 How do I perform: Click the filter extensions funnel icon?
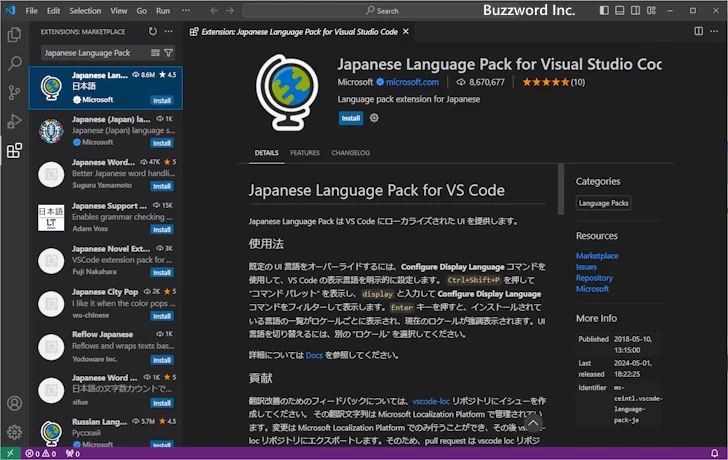point(168,53)
